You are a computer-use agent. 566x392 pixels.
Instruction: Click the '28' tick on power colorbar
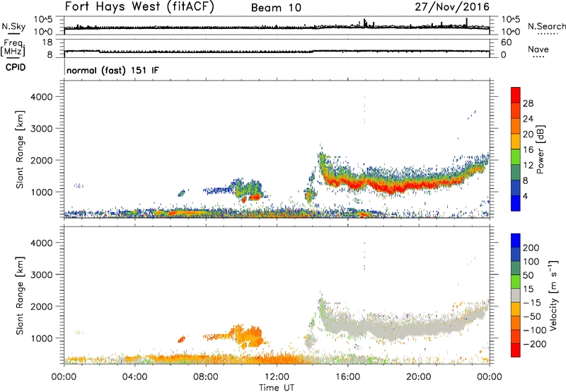528,103
